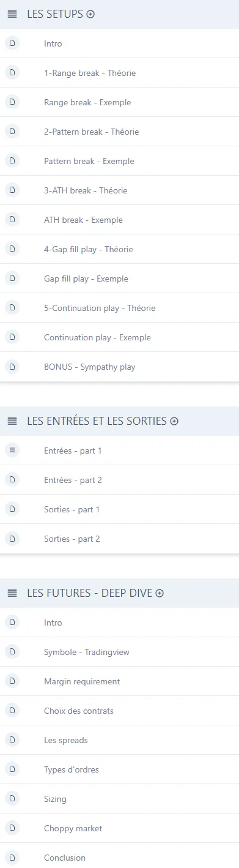Image resolution: width=239 pixels, height=868 pixels.
Task: Open the Margin requirement lesson
Action: point(119,681)
